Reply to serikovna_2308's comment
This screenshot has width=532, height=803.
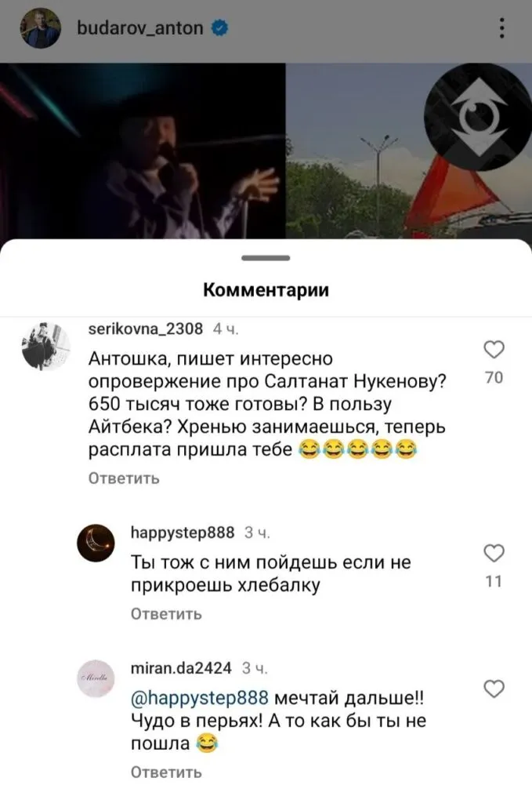coord(125,478)
